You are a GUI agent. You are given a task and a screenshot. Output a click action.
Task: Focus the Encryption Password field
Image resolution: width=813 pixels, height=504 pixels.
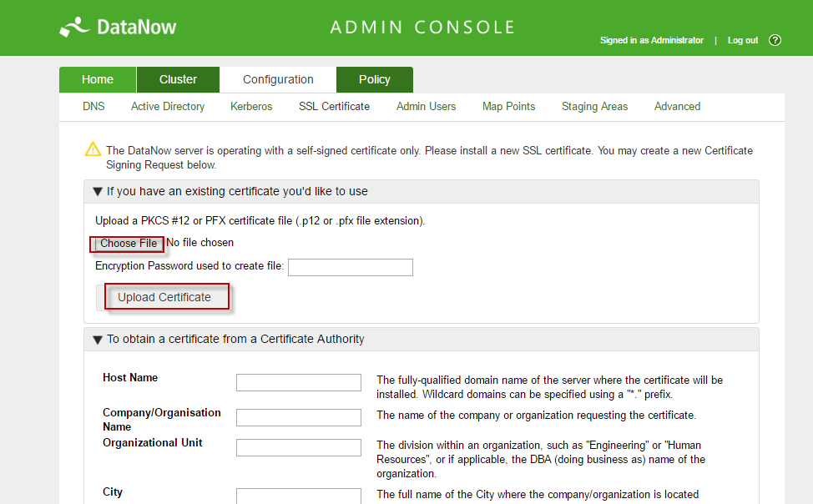click(x=351, y=267)
